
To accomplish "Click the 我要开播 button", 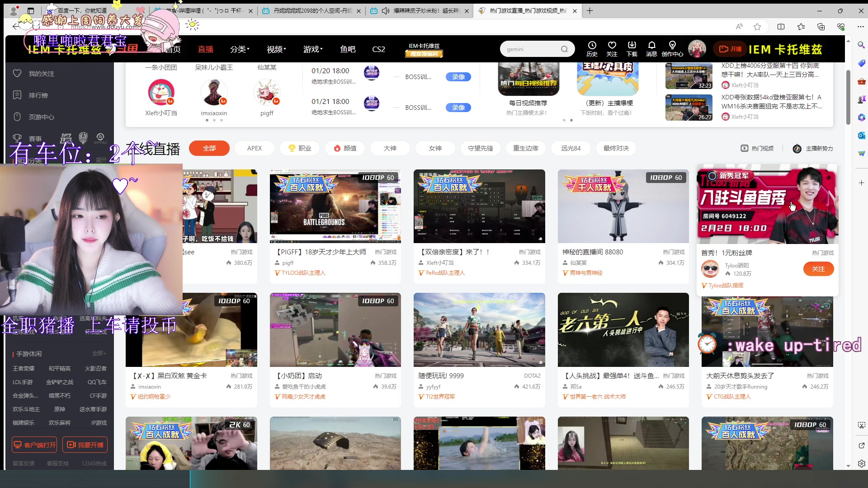I will click(x=85, y=445).
